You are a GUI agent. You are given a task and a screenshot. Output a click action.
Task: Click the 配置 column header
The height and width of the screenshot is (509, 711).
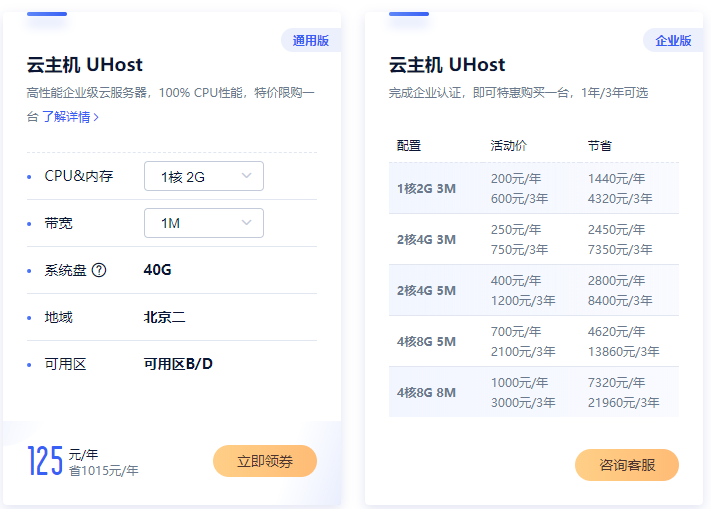tap(409, 145)
